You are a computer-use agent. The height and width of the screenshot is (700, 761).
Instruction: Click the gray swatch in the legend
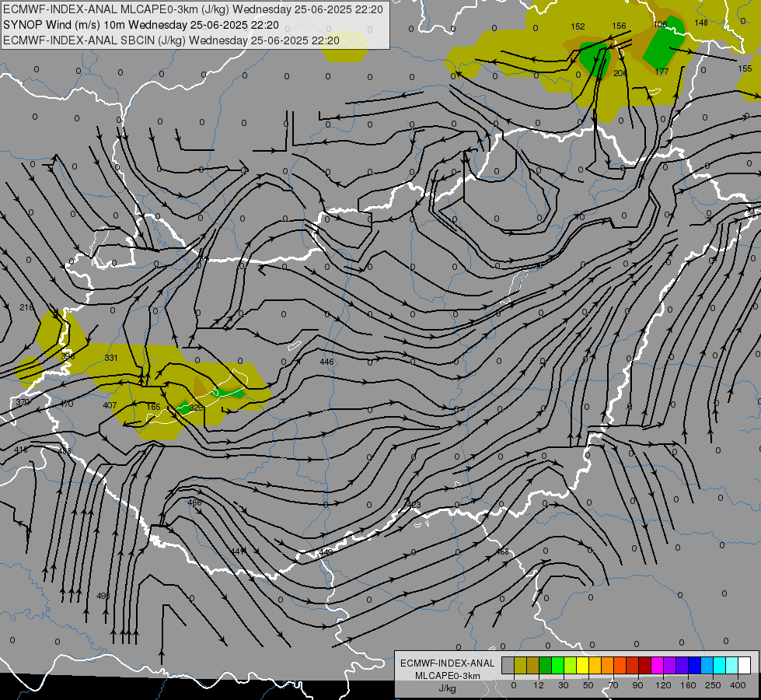click(x=508, y=665)
